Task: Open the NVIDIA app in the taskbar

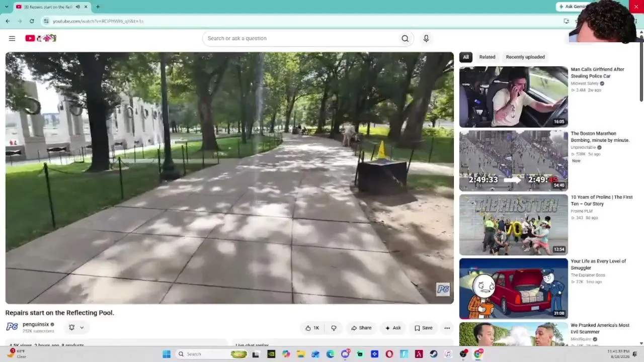Action: pos(271,354)
